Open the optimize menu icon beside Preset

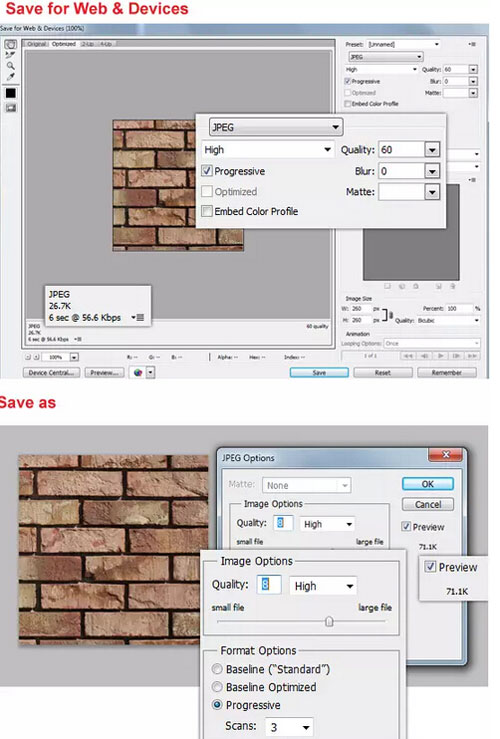(472, 44)
